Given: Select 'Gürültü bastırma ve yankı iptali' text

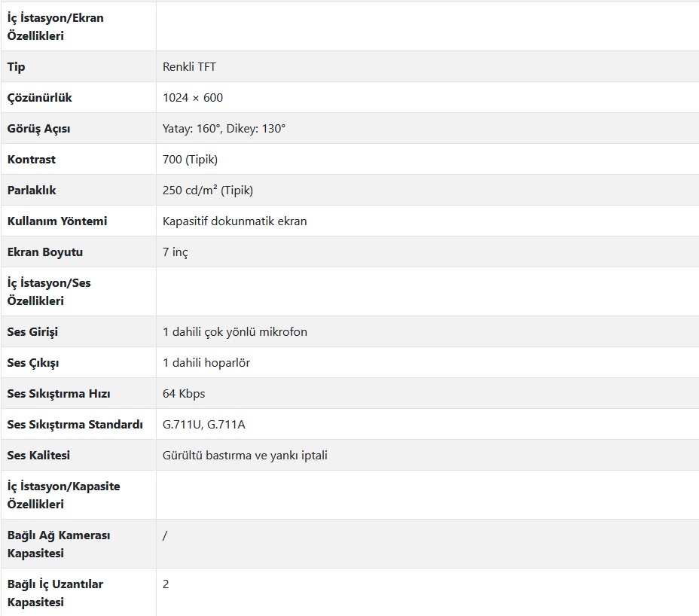Looking at the screenshot, I should click(245, 455).
